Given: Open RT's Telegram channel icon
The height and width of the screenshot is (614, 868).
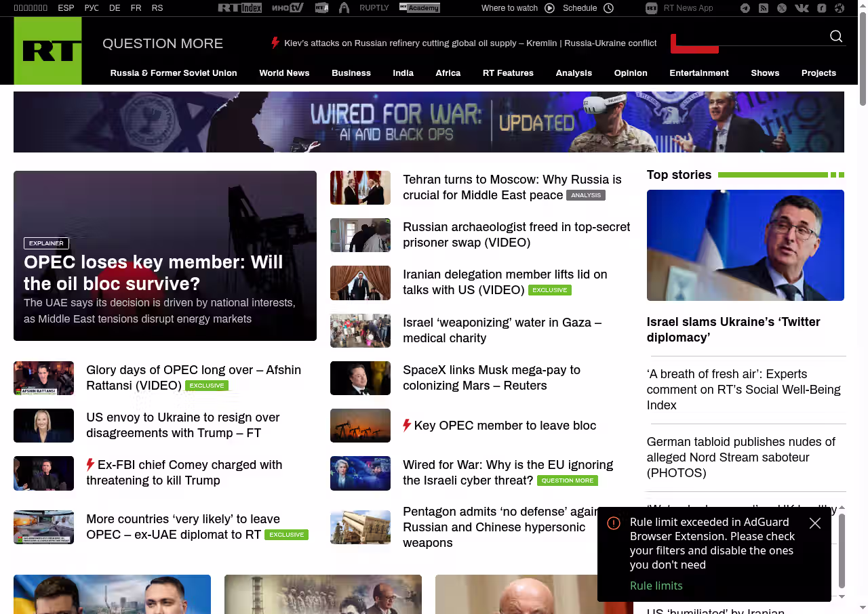Looking at the screenshot, I should pos(745,8).
